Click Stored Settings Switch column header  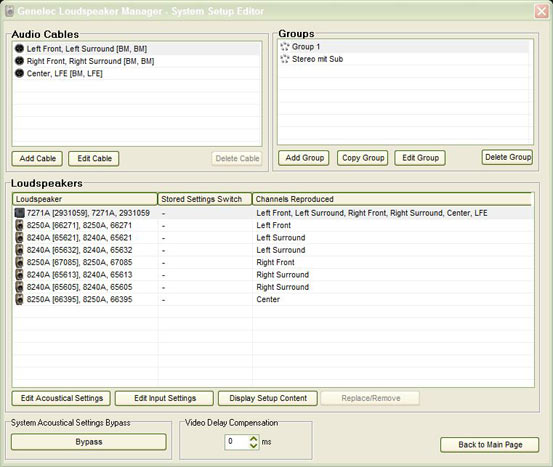pyautogui.click(x=205, y=199)
